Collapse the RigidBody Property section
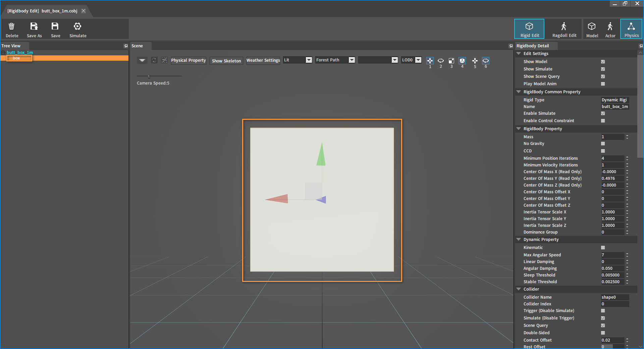The height and width of the screenshot is (349, 644). pyautogui.click(x=519, y=129)
